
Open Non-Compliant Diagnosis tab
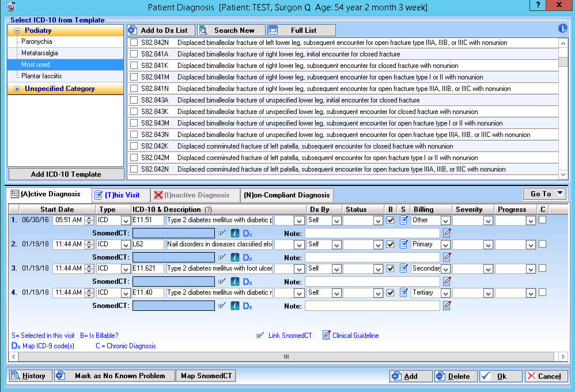[286, 195]
